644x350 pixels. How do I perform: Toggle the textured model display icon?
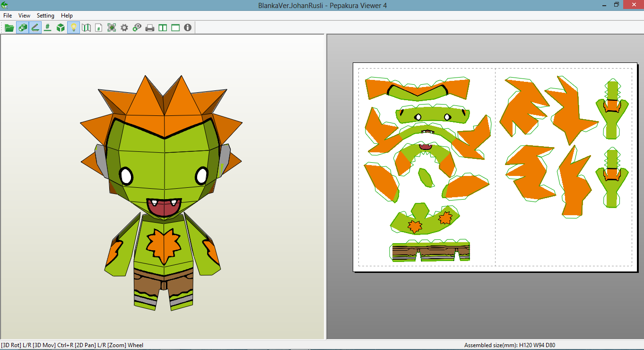tap(22, 28)
